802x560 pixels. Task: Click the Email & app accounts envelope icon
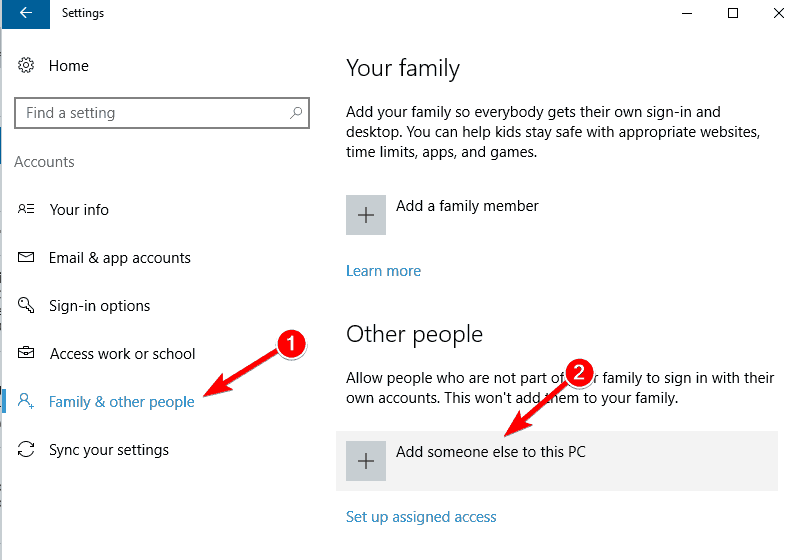pyautogui.click(x=28, y=258)
